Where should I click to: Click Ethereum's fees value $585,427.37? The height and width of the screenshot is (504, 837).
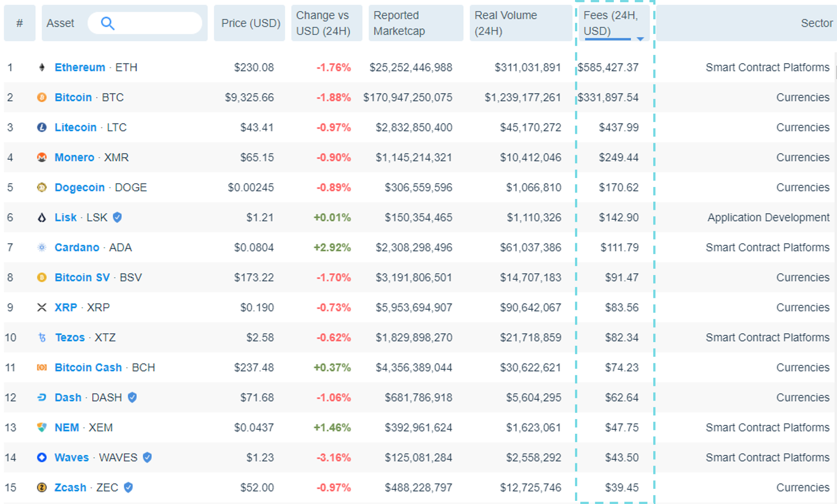click(x=608, y=68)
